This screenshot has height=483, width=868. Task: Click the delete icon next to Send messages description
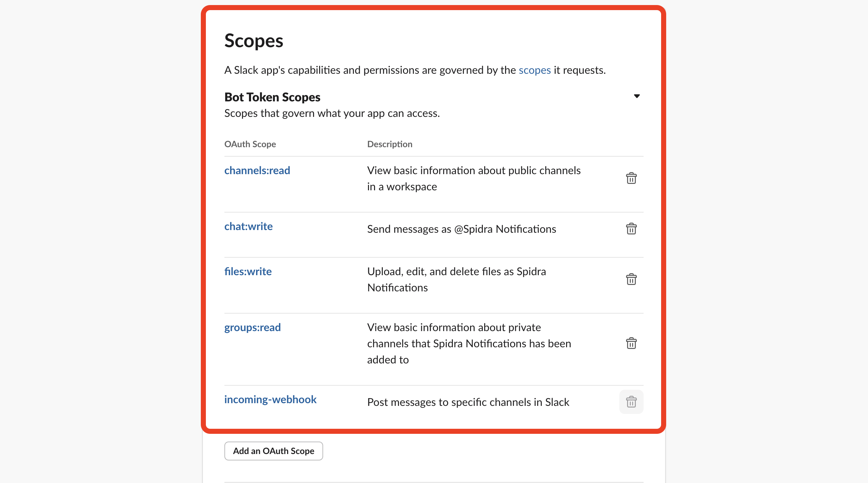(631, 229)
